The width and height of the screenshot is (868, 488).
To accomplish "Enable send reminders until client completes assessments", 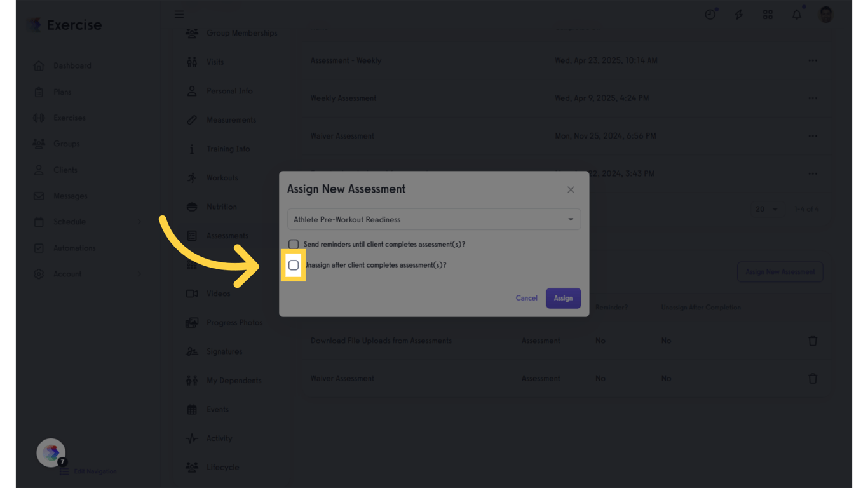I will [294, 244].
